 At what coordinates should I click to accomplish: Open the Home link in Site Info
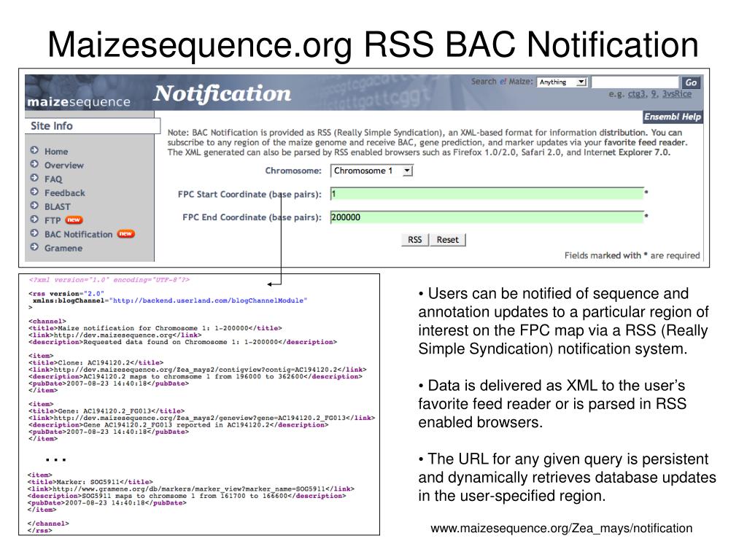pos(56,152)
